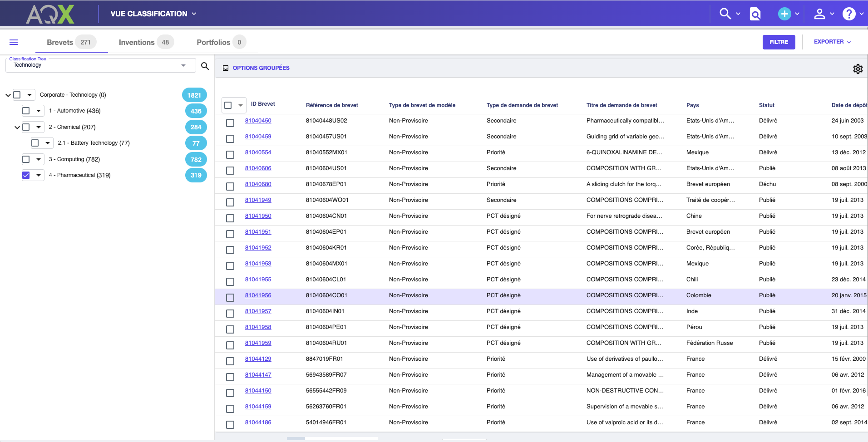The width and height of the screenshot is (868, 442).
Task: Switch to the Portfolios tab
Action: (x=221, y=42)
